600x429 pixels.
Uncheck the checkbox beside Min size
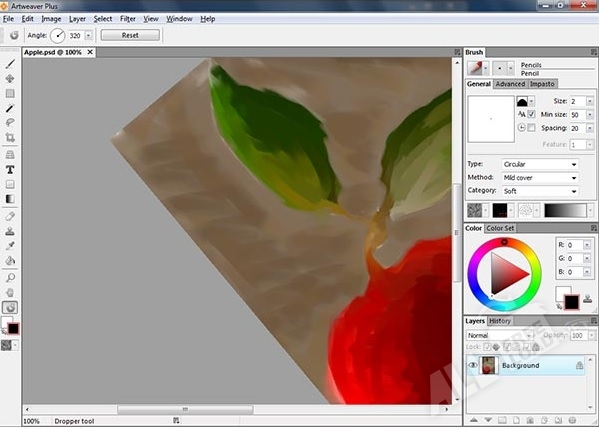[531, 115]
